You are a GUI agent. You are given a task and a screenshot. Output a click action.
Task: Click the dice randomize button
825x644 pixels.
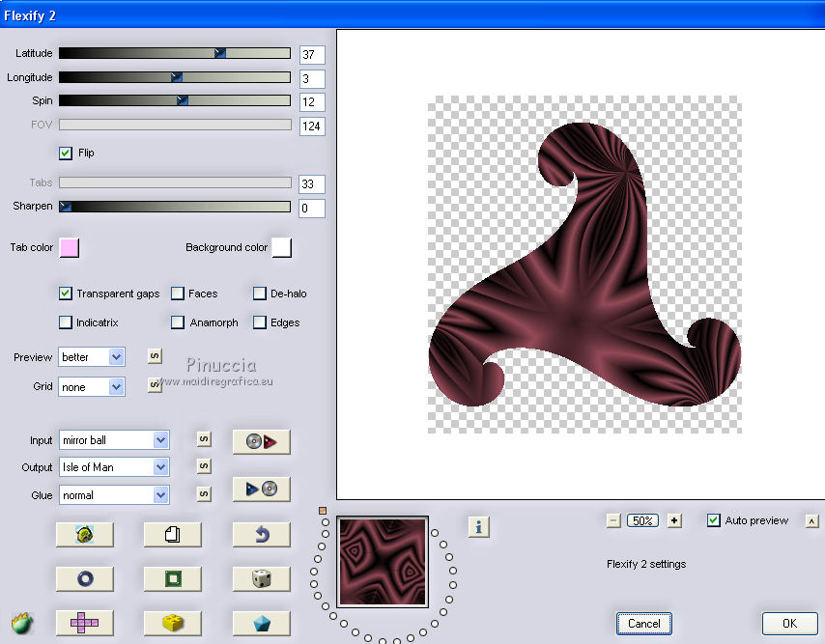(x=262, y=578)
